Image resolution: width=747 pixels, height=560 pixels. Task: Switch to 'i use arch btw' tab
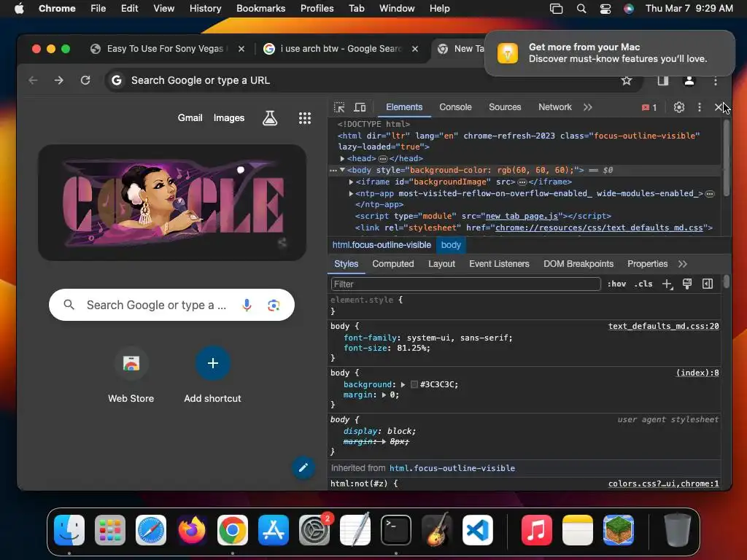pos(341,49)
